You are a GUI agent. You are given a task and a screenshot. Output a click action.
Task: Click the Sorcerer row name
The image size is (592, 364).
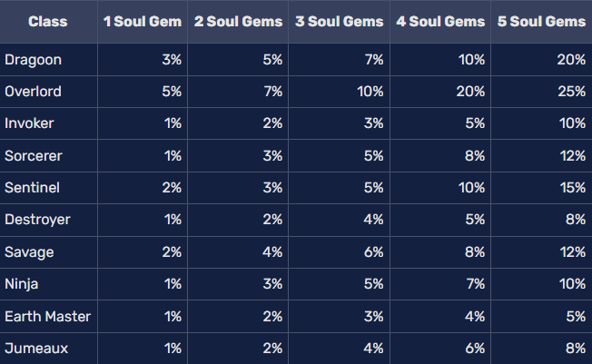tap(34, 155)
